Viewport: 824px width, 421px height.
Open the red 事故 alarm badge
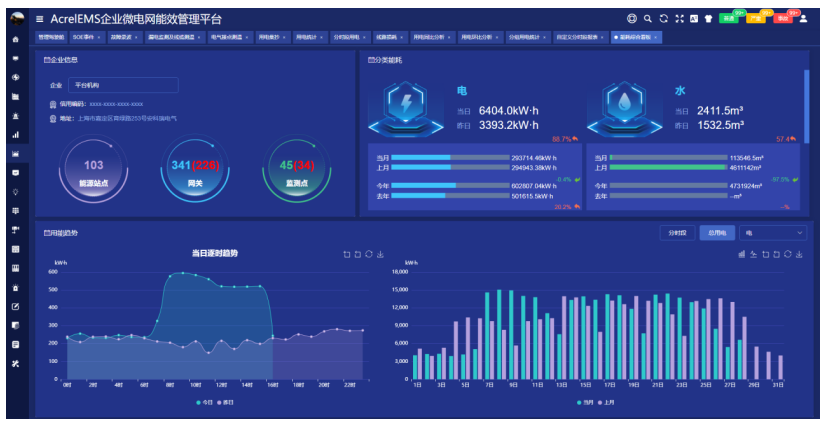point(783,18)
